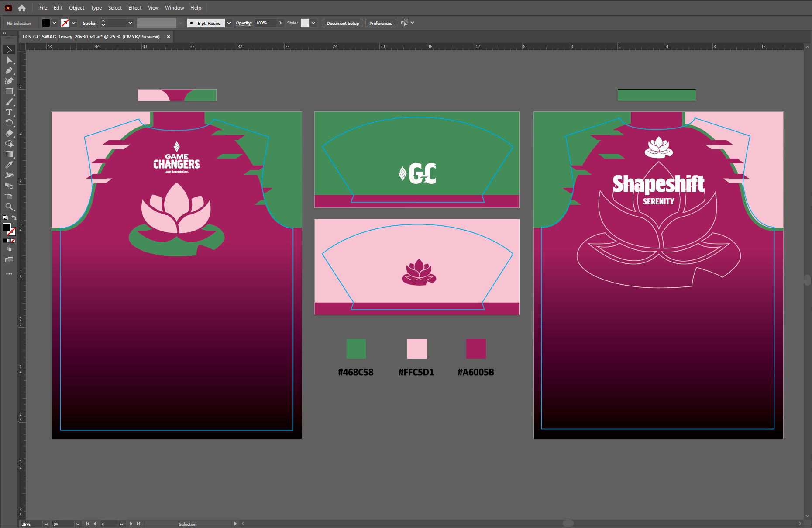
Task: Click the horizontal scrollbar thumb
Action: (x=568, y=523)
